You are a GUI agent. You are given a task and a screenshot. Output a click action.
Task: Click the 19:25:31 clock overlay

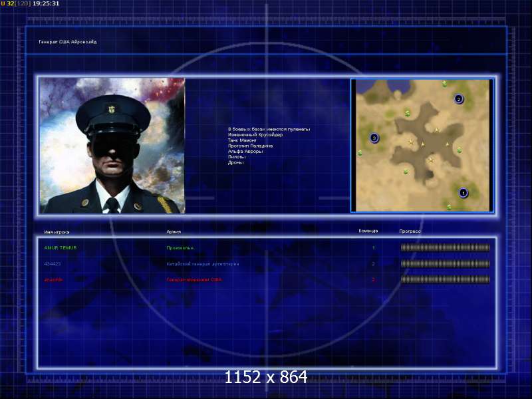46,3
